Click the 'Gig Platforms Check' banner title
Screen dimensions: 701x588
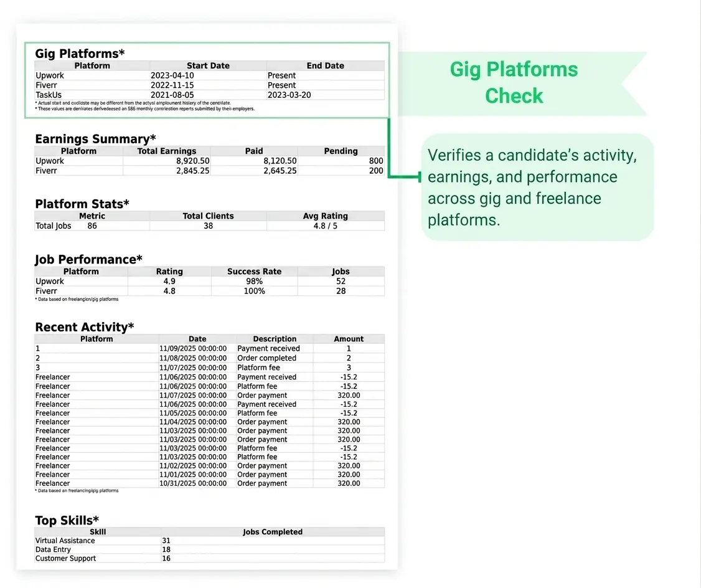click(x=514, y=82)
